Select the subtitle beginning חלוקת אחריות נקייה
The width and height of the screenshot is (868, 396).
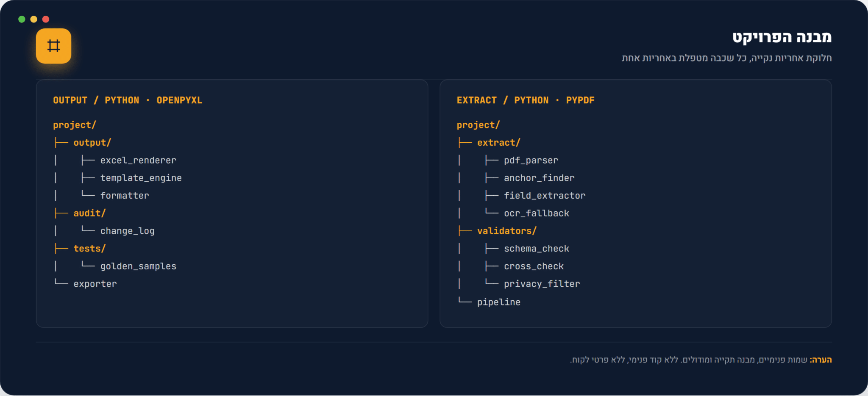(x=726, y=58)
